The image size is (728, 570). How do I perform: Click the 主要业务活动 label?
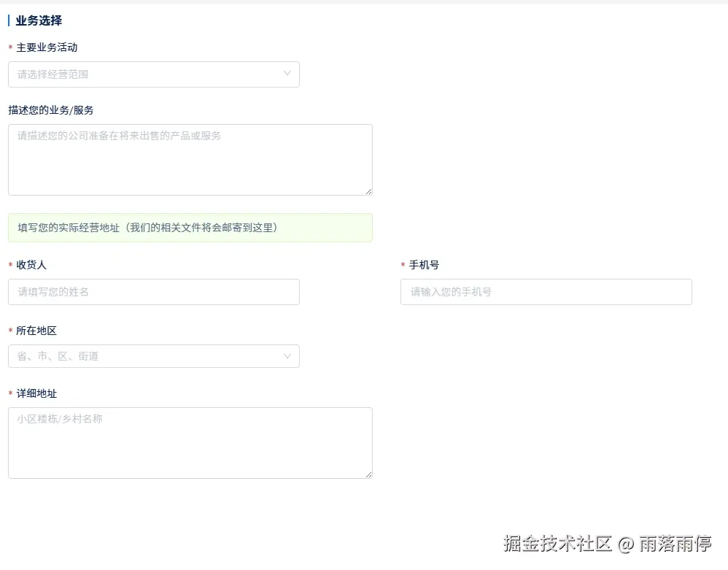47,47
